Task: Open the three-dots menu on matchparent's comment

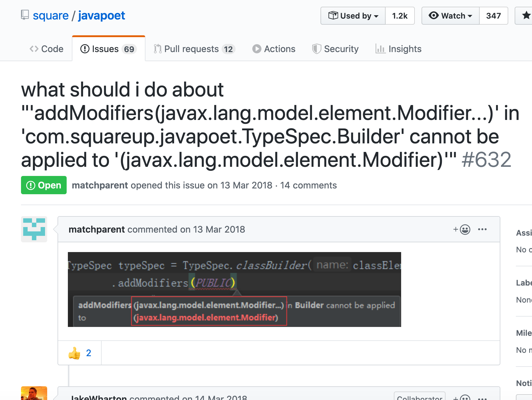Action: coord(482,230)
